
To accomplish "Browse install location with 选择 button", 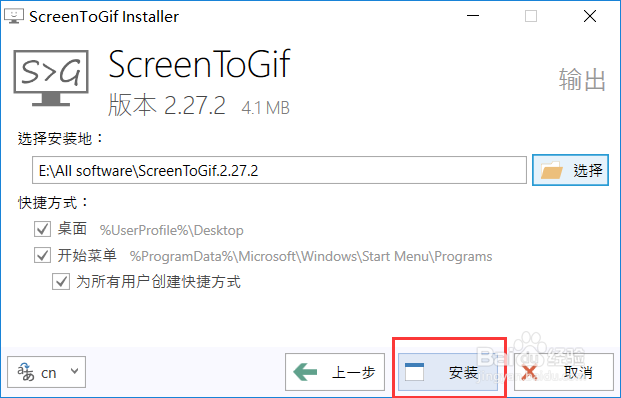I will pyautogui.click(x=570, y=170).
